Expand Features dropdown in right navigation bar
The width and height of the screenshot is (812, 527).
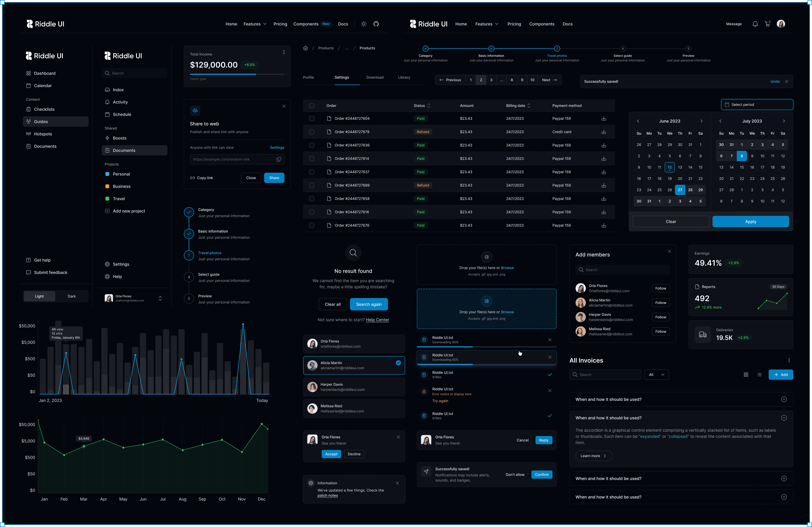click(x=486, y=24)
